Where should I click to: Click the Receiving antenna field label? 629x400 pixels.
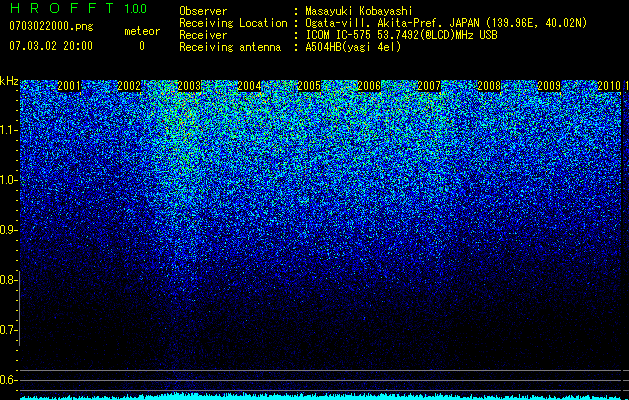coord(230,47)
